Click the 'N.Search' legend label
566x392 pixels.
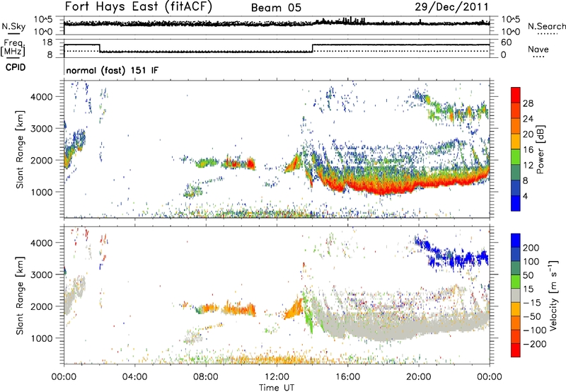tap(547, 26)
